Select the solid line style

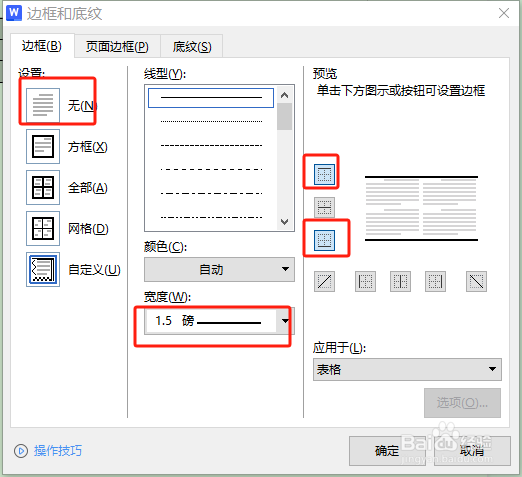[211, 98]
